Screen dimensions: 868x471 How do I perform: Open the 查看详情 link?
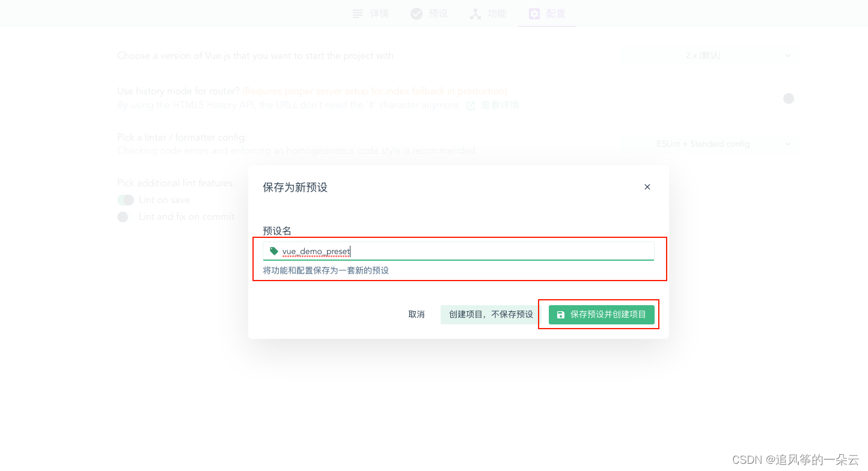pyautogui.click(x=500, y=105)
